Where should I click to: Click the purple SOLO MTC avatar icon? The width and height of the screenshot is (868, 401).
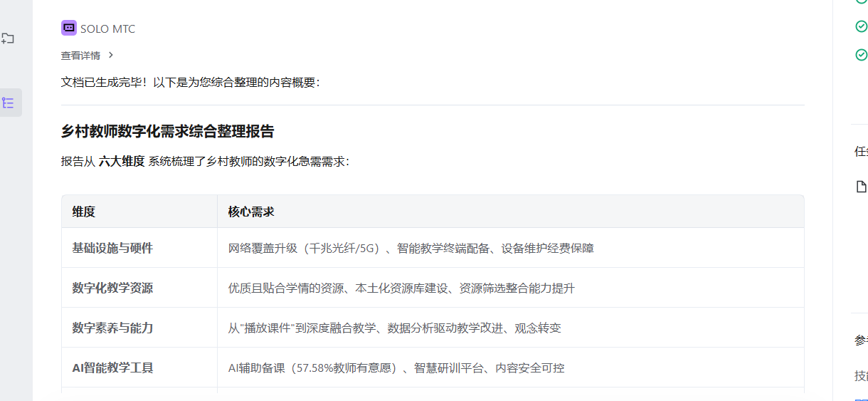point(68,28)
